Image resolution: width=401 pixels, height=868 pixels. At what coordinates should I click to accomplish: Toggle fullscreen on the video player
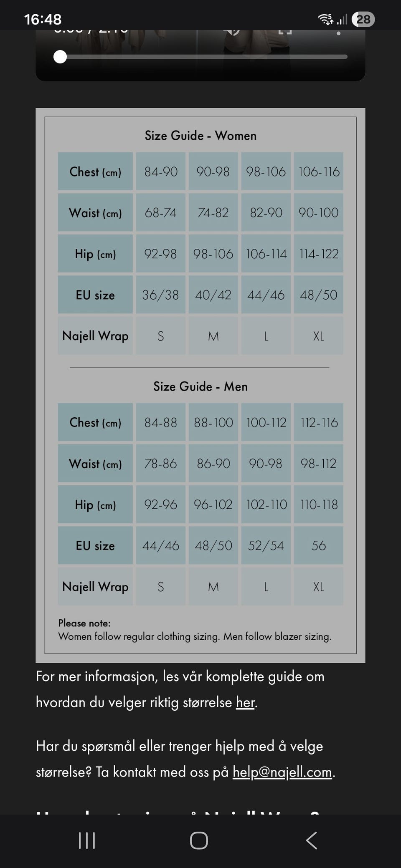pos(285,32)
